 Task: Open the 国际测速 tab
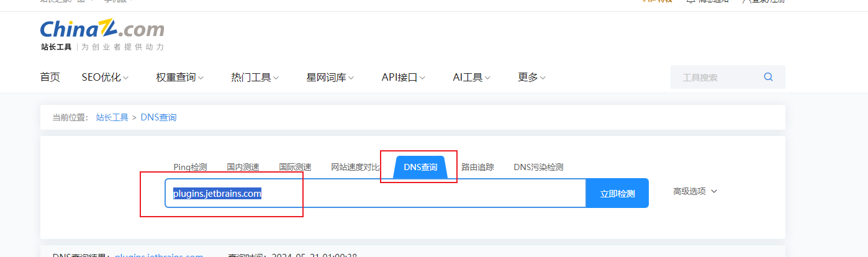pos(295,167)
